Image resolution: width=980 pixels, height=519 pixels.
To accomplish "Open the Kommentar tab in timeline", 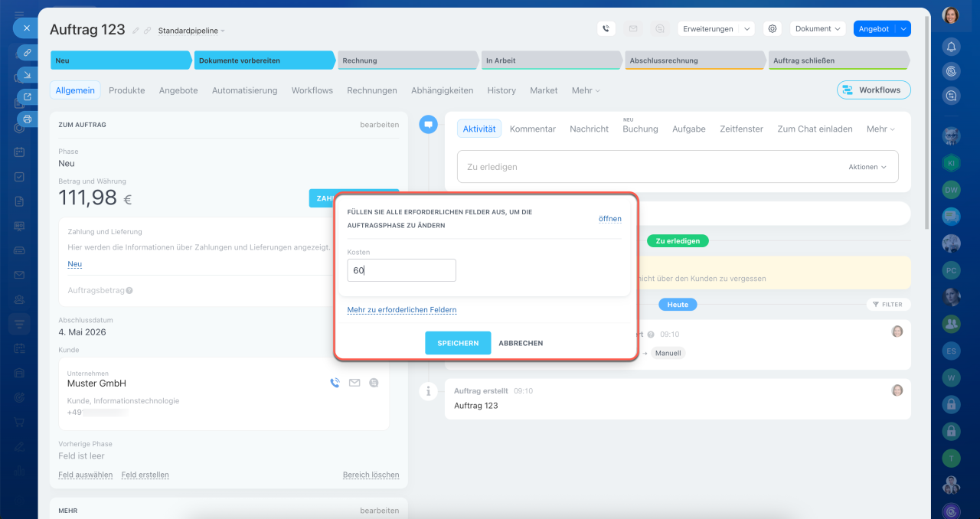I will pos(532,129).
